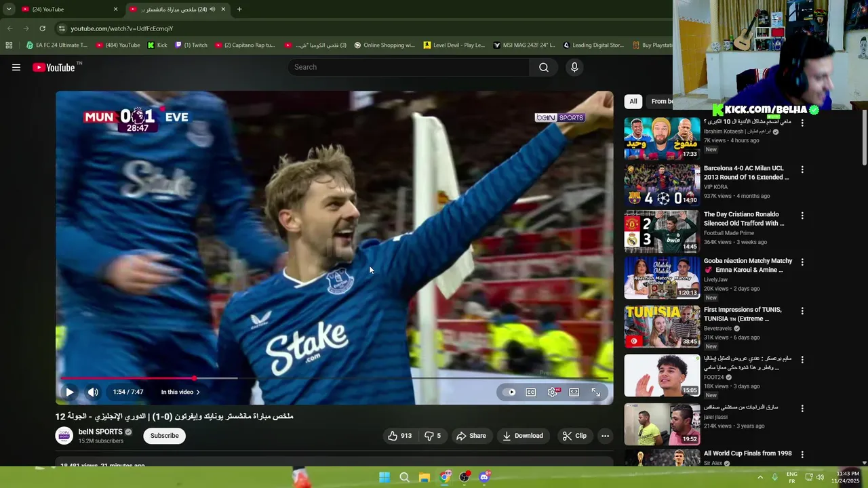The image size is (868, 488).
Task: Close the first '(24) YouTube' tab
Action: [115, 9]
